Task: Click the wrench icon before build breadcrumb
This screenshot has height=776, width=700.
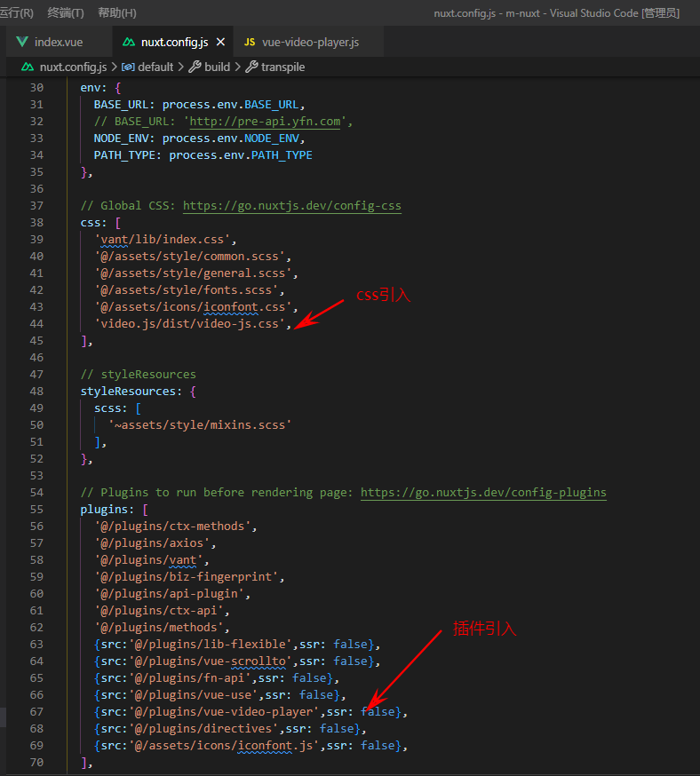Action: tap(195, 67)
